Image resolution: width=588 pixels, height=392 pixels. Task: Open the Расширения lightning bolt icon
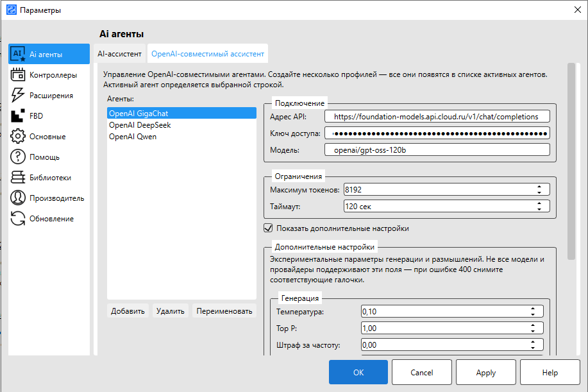(x=17, y=96)
